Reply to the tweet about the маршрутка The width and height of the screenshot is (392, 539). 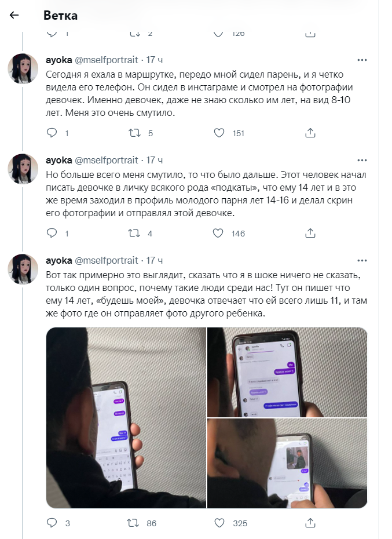pyautogui.click(x=52, y=133)
